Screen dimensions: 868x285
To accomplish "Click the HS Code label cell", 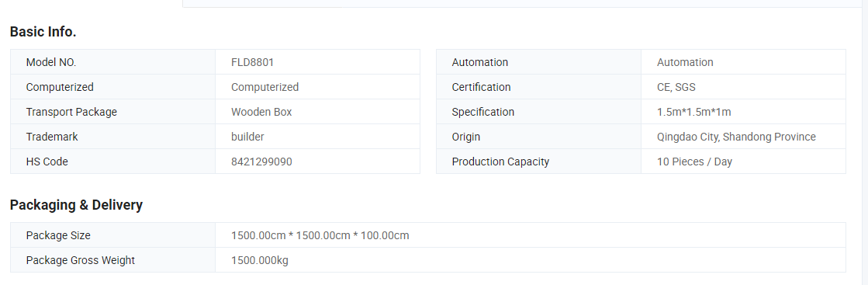I will coord(113,162).
